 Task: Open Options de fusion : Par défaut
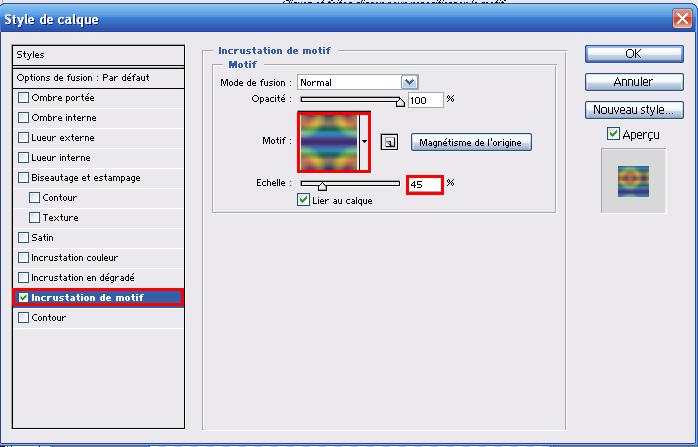[x=98, y=78]
